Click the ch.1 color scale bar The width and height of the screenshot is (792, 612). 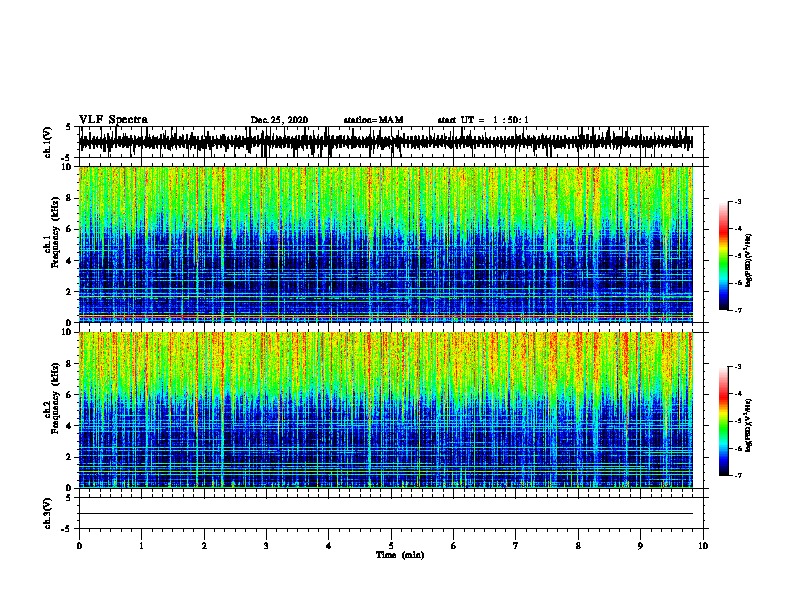point(723,256)
